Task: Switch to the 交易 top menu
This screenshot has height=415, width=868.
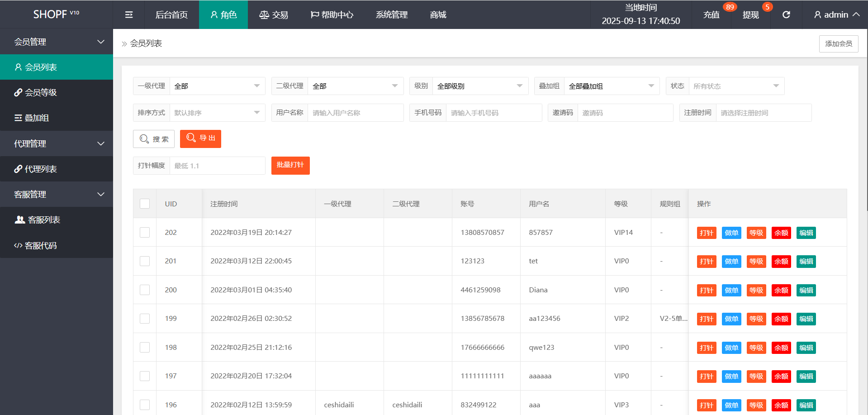Action: click(274, 15)
